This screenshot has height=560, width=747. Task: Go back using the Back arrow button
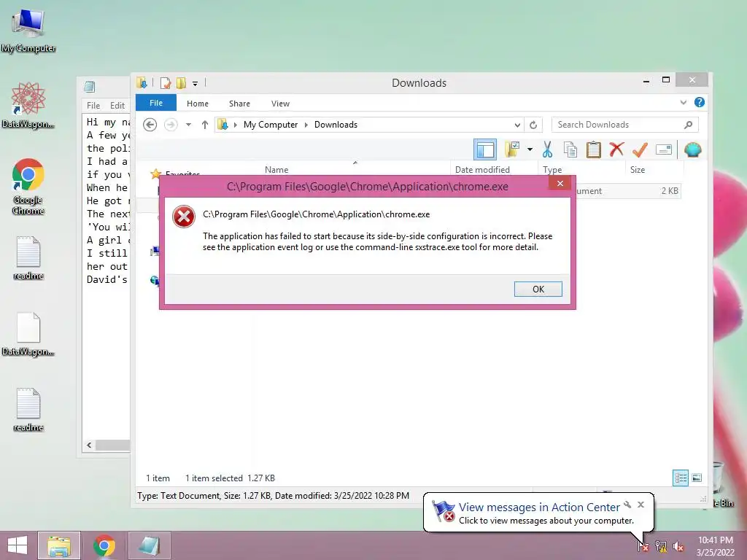point(150,125)
